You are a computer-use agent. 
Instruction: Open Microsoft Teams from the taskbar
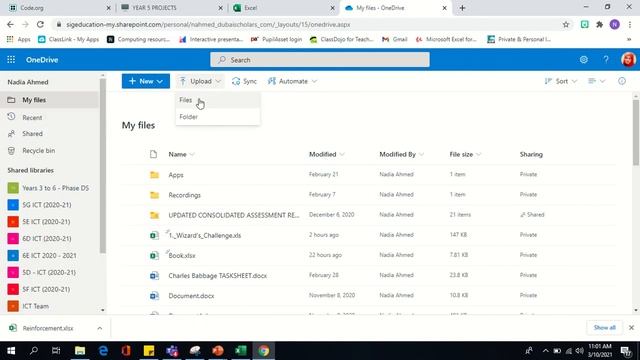pyautogui.click(x=172, y=351)
